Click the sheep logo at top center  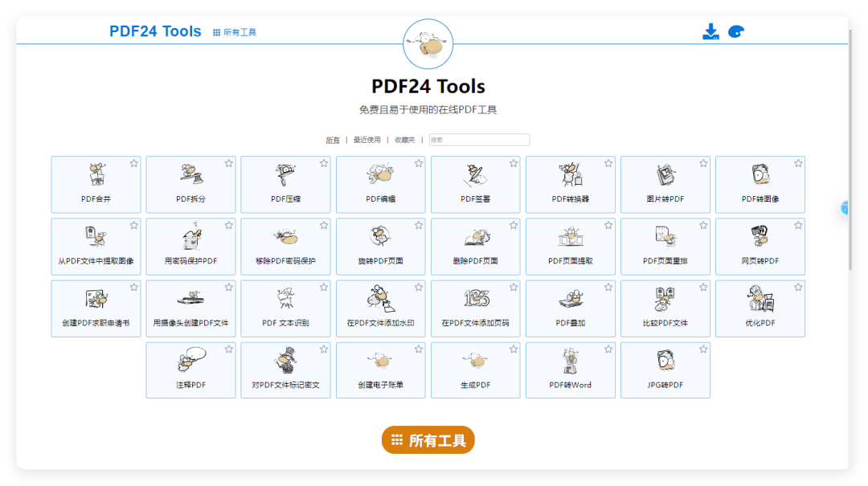tap(428, 44)
